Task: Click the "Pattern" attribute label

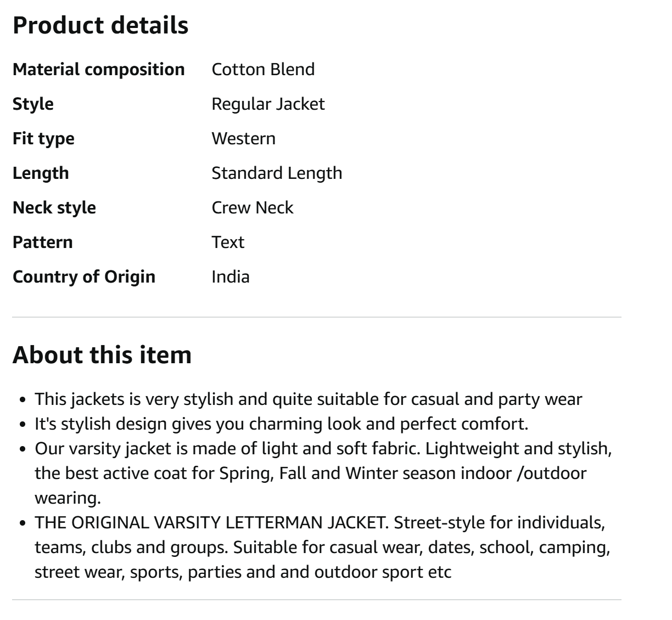Action: point(43,243)
